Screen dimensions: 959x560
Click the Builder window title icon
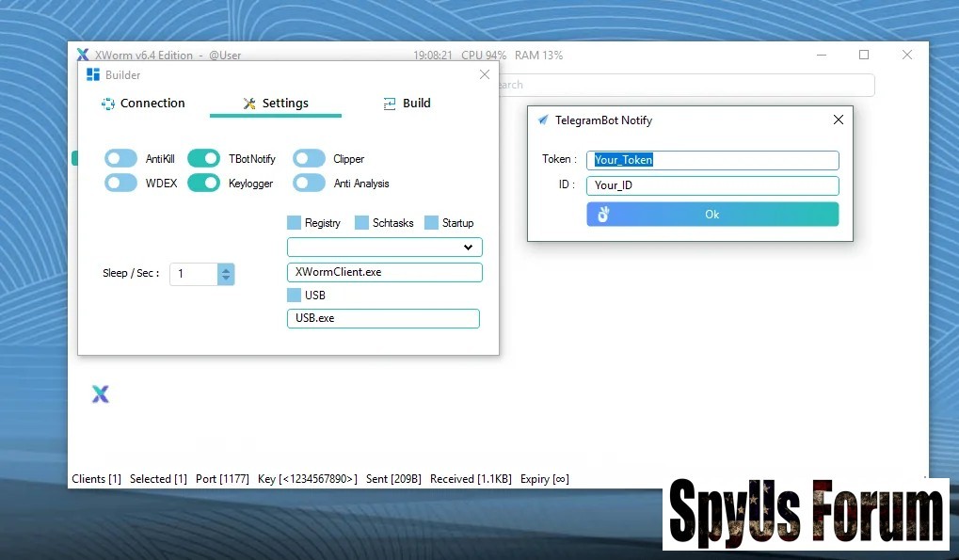(92, 75)
